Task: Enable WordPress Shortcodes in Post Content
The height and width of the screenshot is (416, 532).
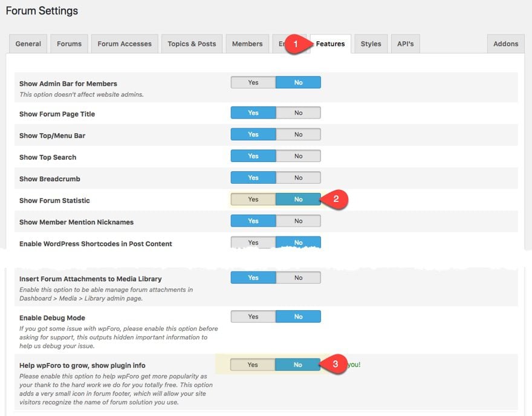Action: click(x=253, y=242)
